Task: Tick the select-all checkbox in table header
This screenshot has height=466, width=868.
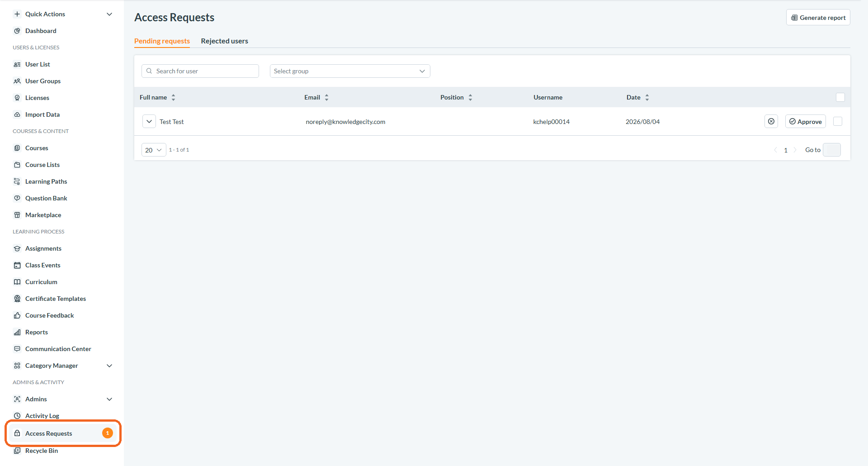Action: pyautogui.click(x=840, y=97)
